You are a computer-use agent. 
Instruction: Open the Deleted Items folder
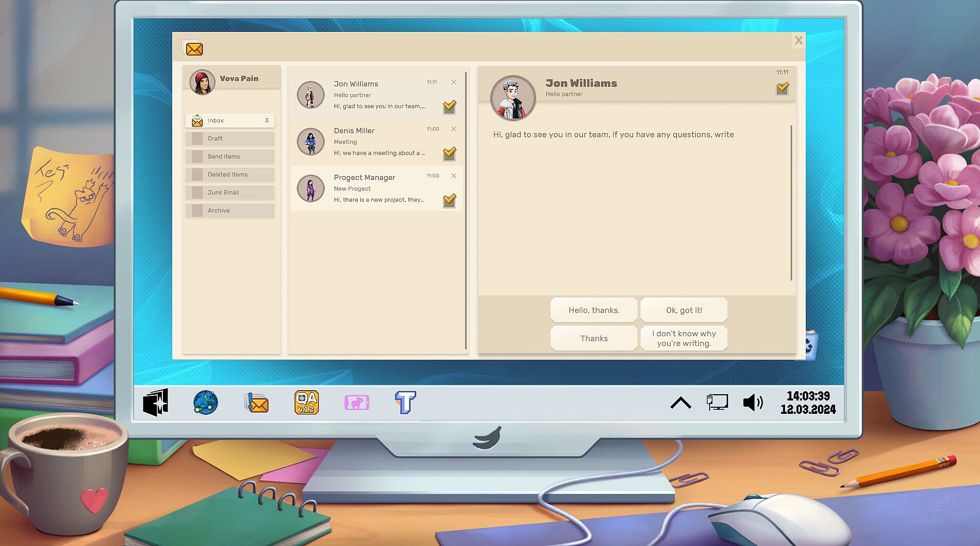[x=230, y=174]
